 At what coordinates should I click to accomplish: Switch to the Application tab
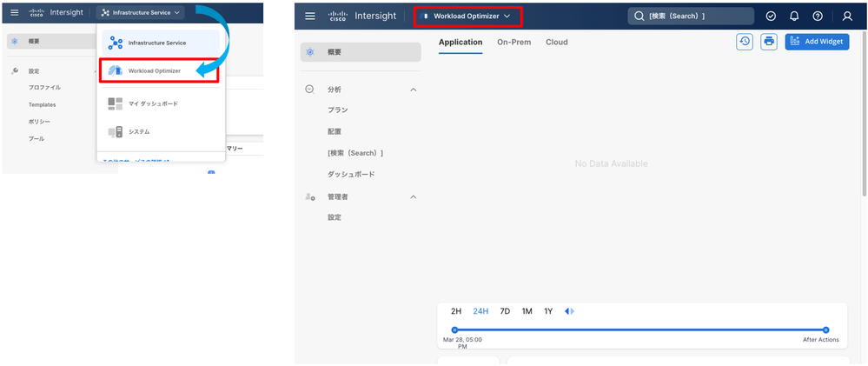click(461, 42)
